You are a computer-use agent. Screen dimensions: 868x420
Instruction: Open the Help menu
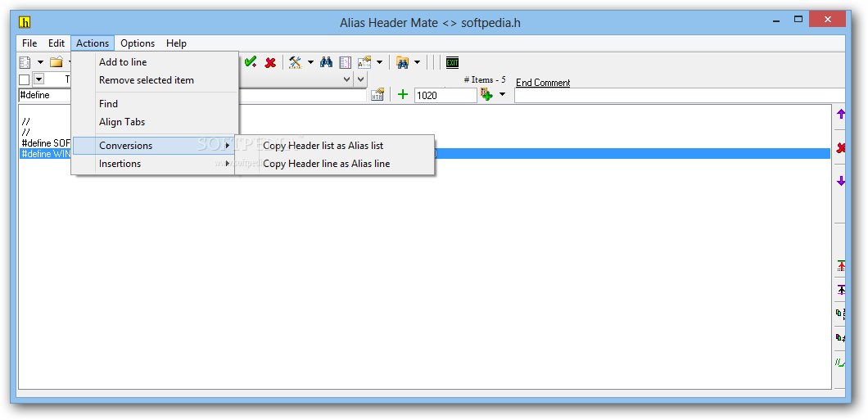coord(177,43)
